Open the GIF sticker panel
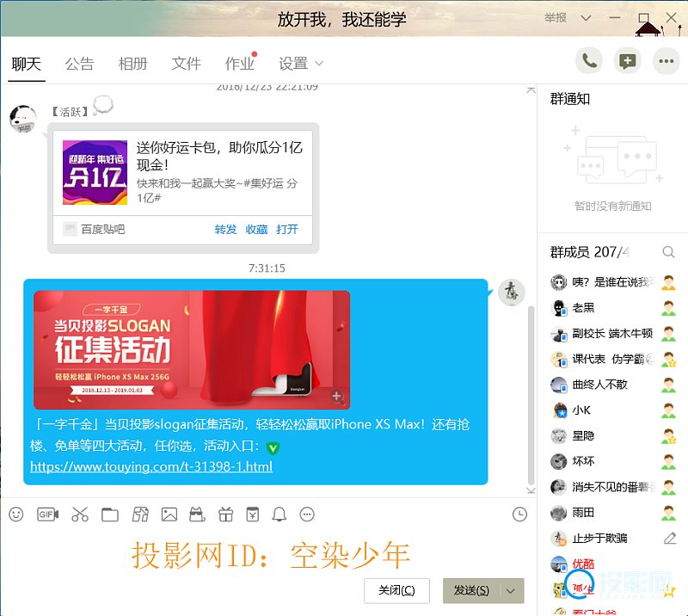Image resolution: width=688 pixels, height=616 pixels. coord(48,514)
